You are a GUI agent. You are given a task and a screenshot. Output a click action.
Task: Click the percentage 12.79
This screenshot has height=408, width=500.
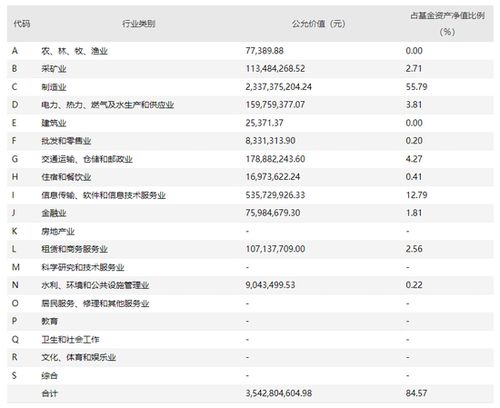(x=416, y=195)
